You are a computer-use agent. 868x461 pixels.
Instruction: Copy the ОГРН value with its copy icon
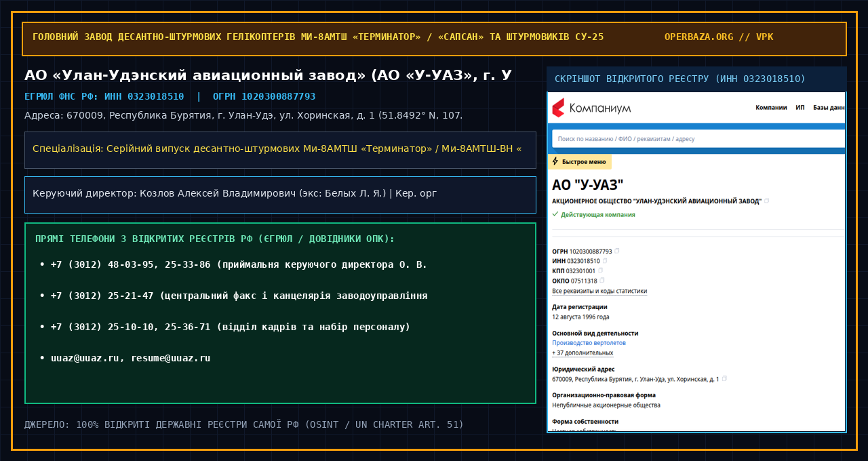click(x=616, y=251)
